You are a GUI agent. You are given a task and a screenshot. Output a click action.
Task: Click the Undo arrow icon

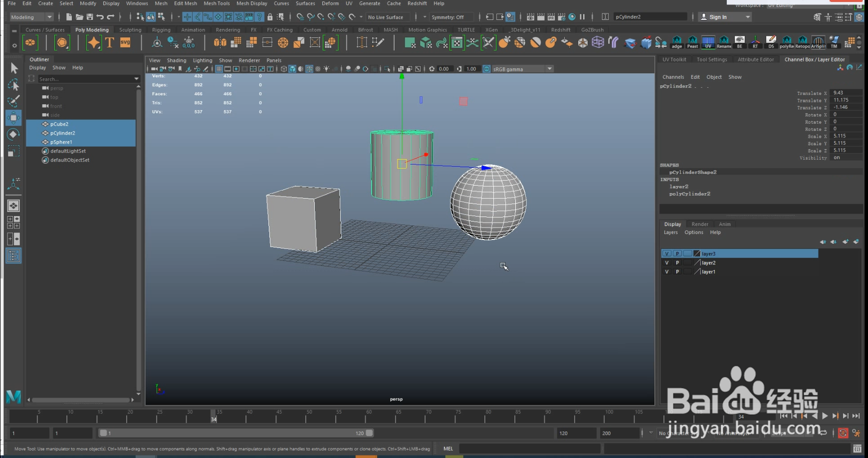tap(100, 17)
